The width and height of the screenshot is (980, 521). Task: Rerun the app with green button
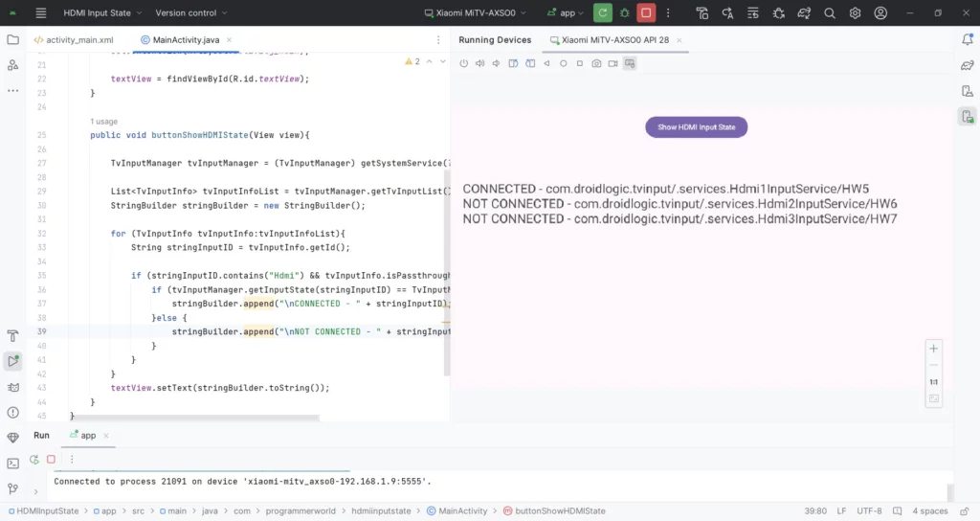[x=603, y=12]
